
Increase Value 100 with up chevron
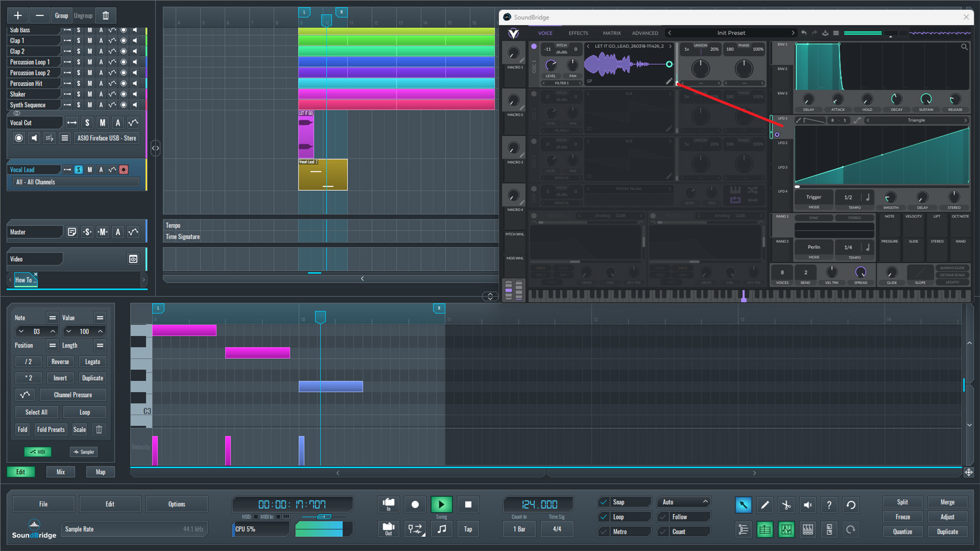click(101, 332)
